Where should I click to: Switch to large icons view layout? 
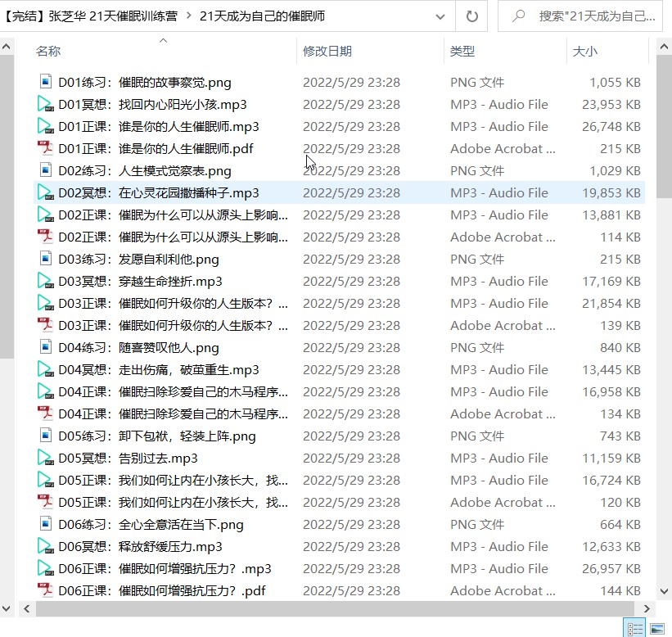pos(657,629)
